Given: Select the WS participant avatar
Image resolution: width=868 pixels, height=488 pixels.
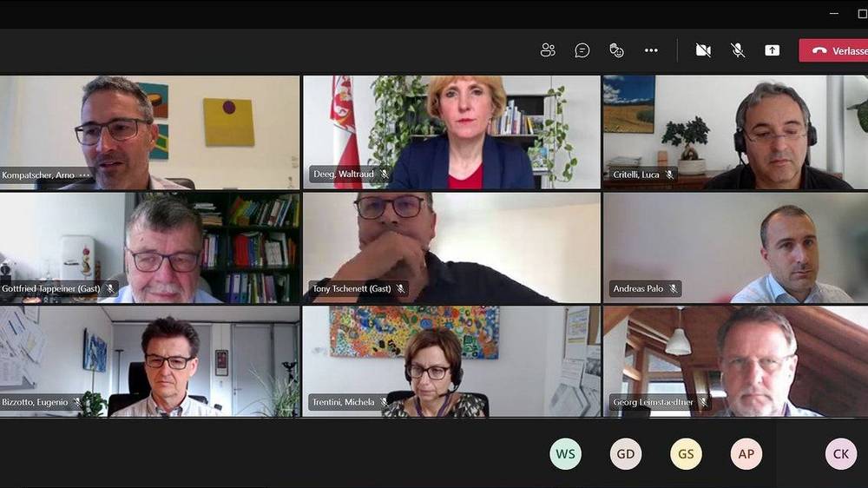Looking at the screenshot, I should tap(565, 453).
